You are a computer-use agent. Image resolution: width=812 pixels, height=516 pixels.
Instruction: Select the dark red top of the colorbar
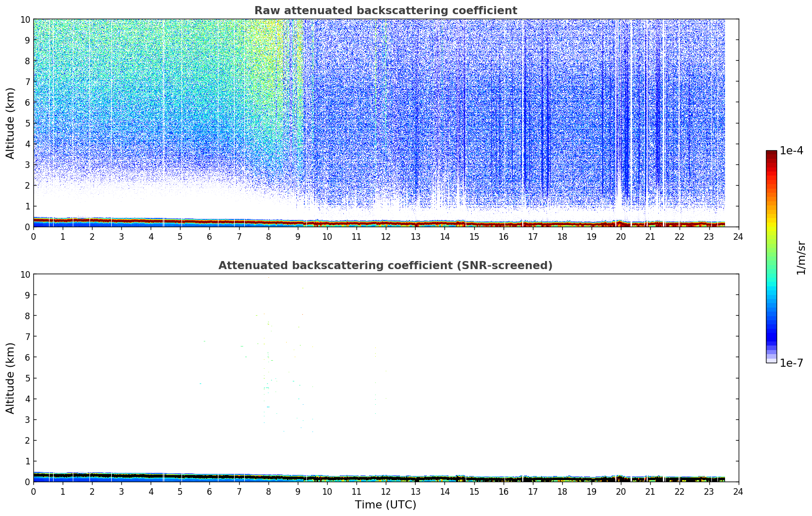tap(771, 154)
